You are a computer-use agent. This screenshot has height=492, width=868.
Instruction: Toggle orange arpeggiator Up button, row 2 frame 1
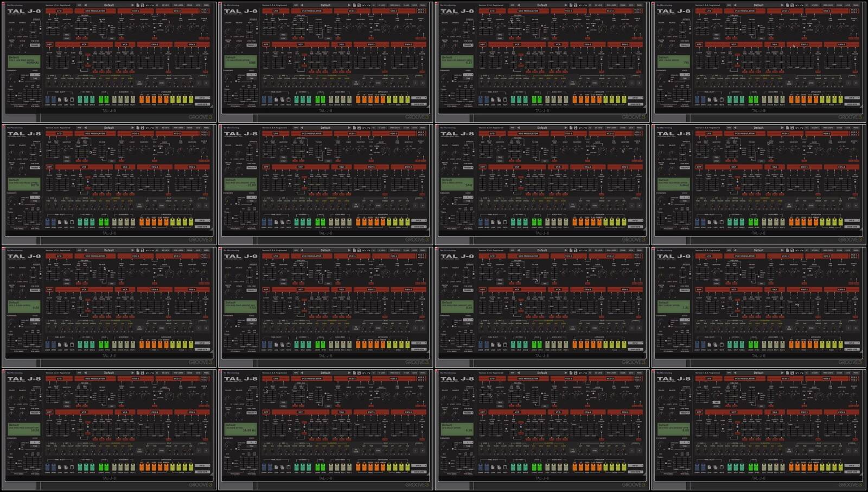point(148,222)
